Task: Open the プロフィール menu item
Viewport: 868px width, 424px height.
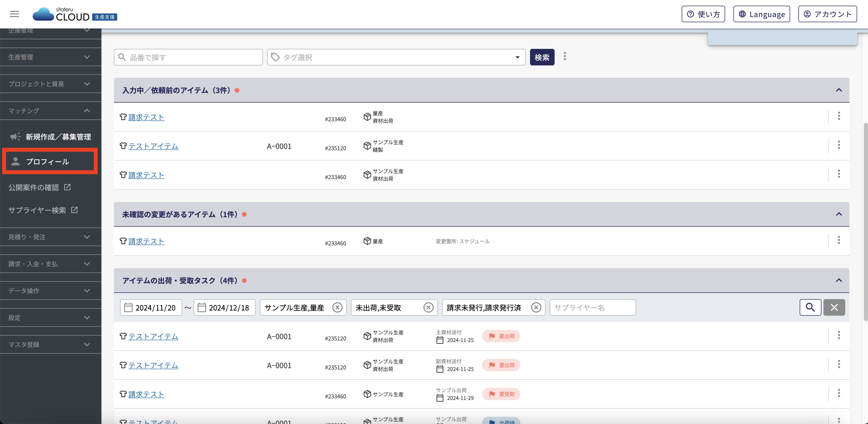Action: [x=50, y=162]
